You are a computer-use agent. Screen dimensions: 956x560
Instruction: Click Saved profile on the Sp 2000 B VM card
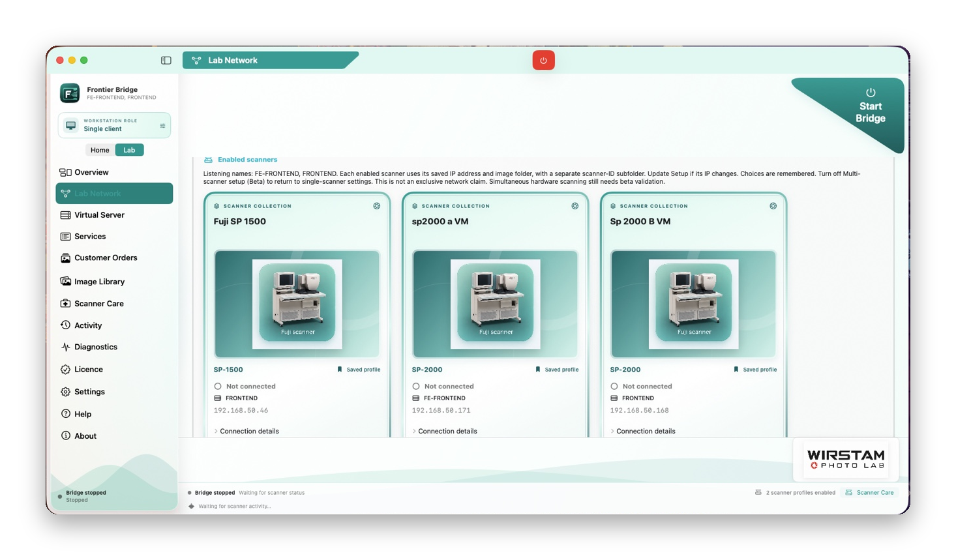click(x=755, y=370)
